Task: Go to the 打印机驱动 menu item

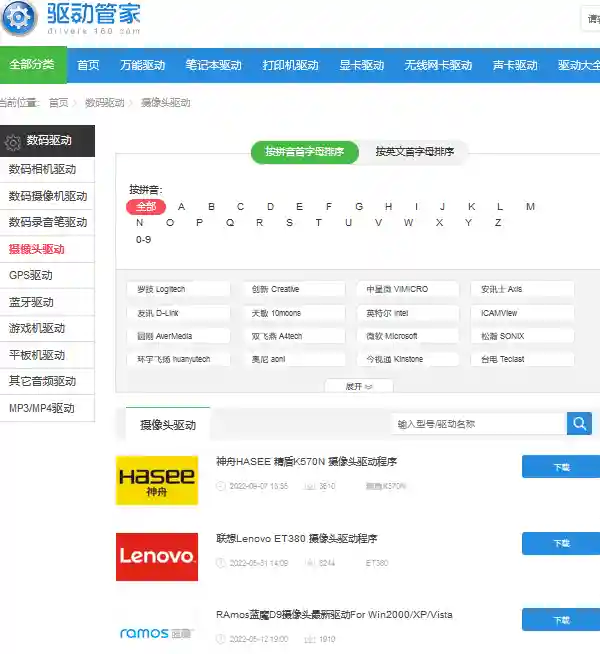Action: click(290, 65)
